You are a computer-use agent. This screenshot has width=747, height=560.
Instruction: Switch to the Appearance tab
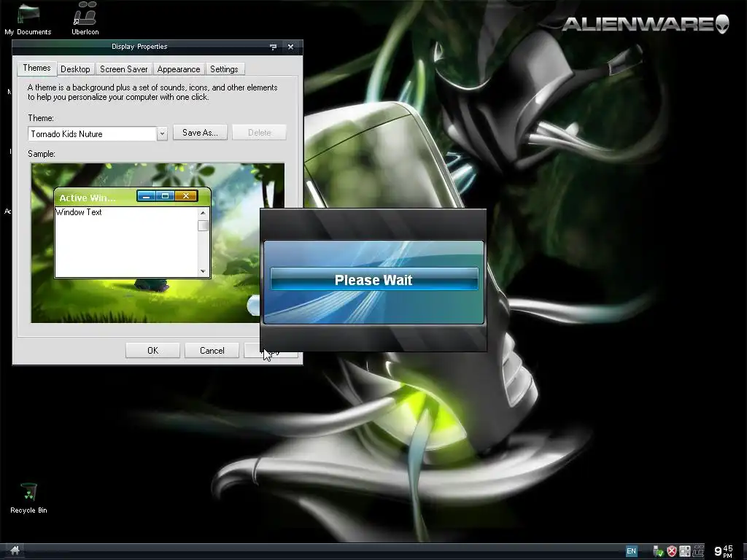coord(179,69)
